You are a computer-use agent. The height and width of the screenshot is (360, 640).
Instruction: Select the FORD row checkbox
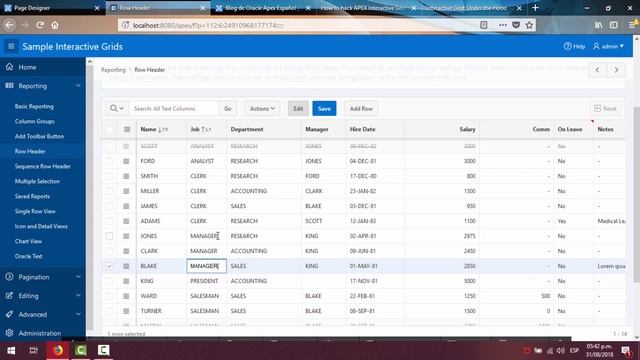109,161
